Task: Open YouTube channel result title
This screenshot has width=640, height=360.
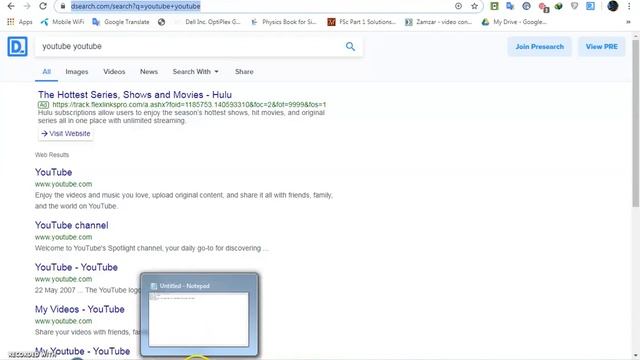Action: [72, 225]
